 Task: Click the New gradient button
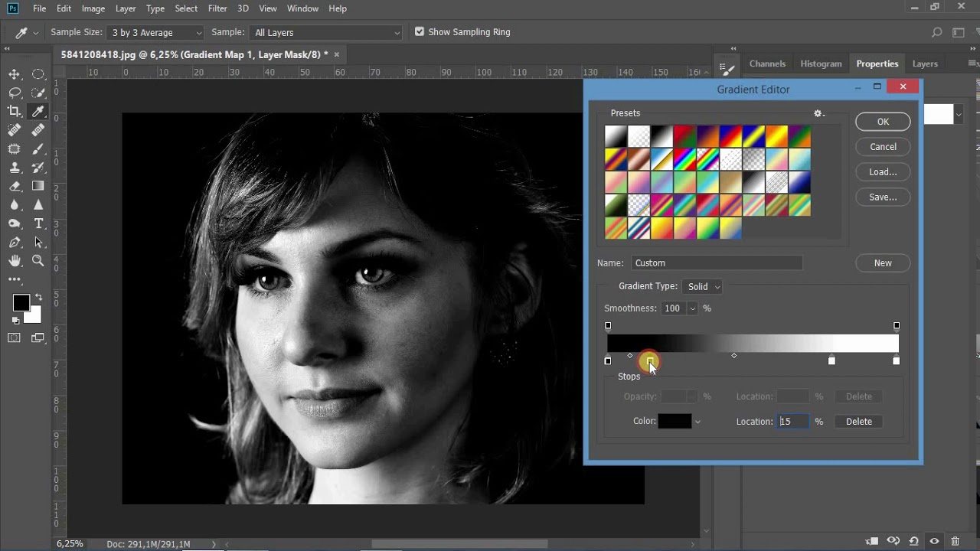(x=883, y=263)
